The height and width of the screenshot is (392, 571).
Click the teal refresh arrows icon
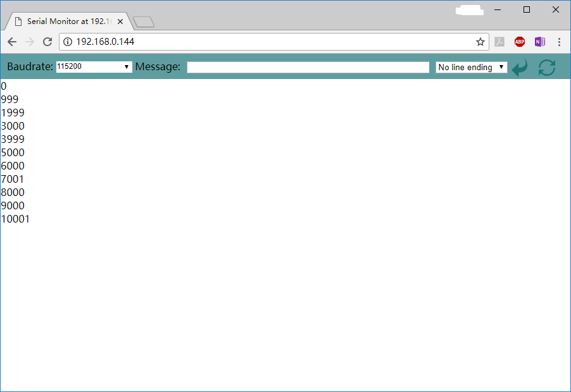546,67
